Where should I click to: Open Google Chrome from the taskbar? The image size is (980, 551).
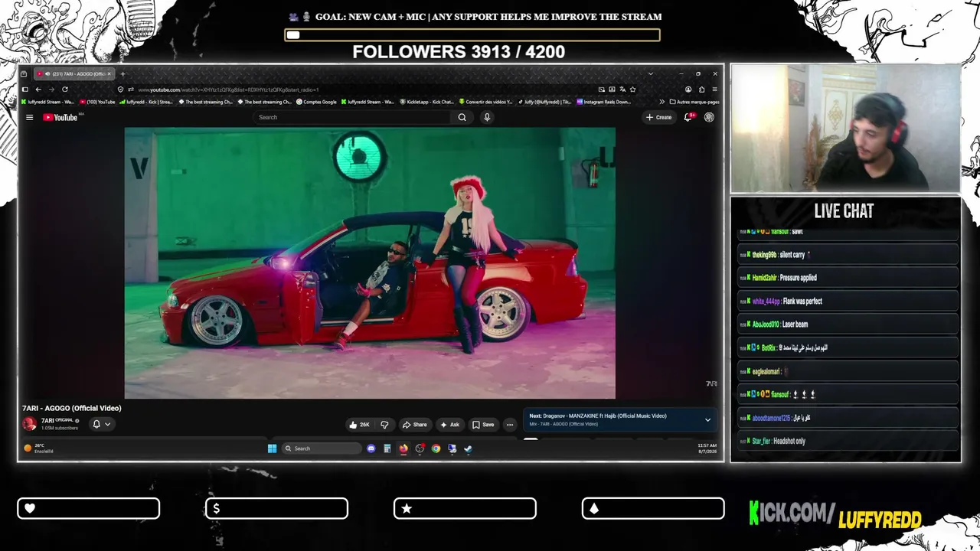point(436,448)
